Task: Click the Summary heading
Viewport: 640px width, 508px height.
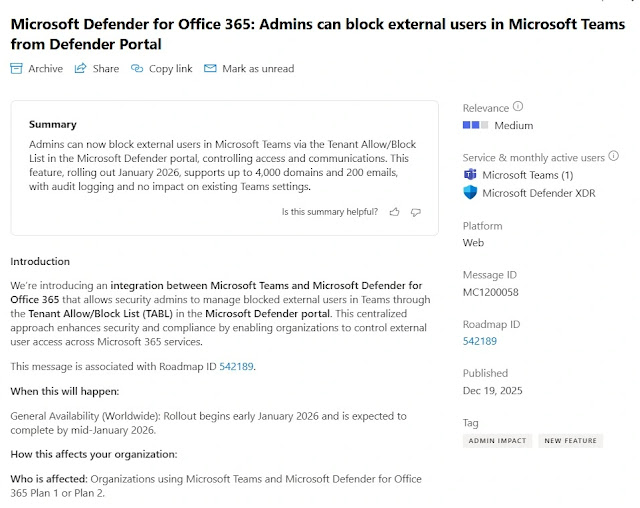Action: click(x=53, y=124)
